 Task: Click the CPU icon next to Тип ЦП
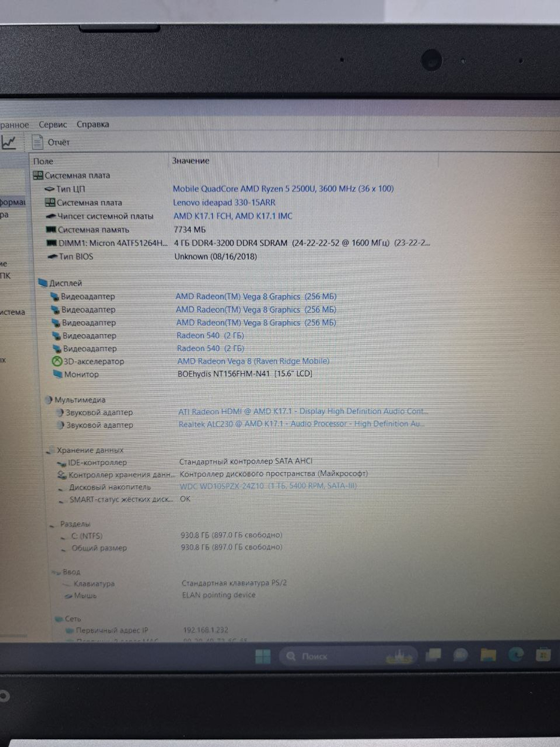click(50, 189)
